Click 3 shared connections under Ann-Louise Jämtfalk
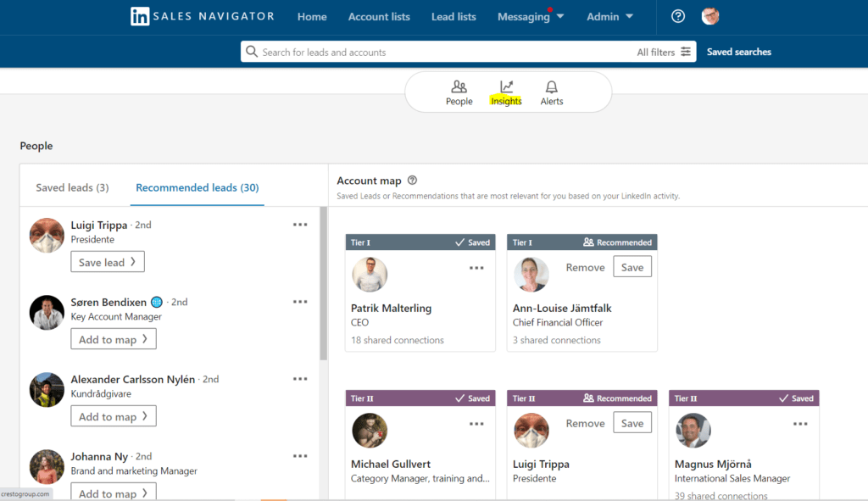868x501 pixels. click(556, 340)
